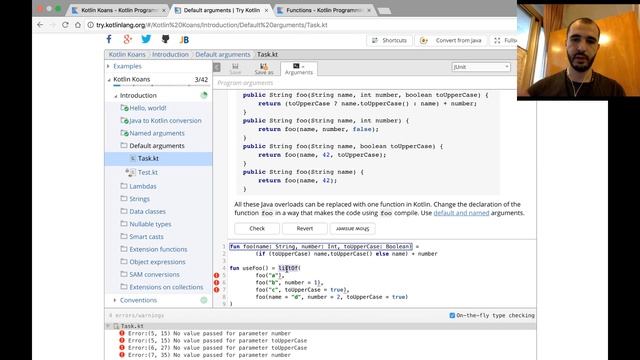The width and height of the screenshot is (640, 360).
Task: Click the Google Plus icon
Action: (128, 39)
